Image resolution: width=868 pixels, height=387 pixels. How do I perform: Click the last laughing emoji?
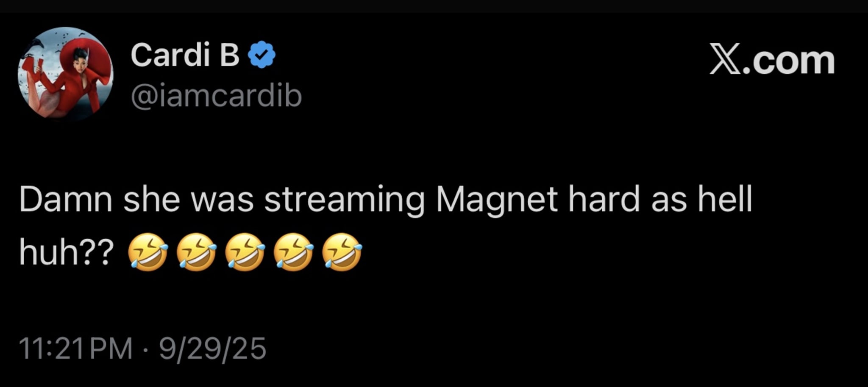(342, 252)
